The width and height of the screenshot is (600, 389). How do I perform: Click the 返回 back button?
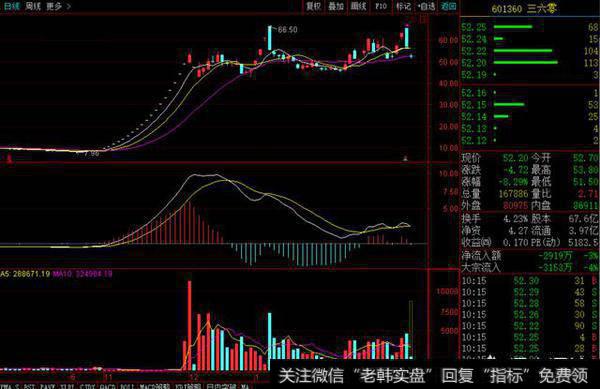click(x=448, y=6)
